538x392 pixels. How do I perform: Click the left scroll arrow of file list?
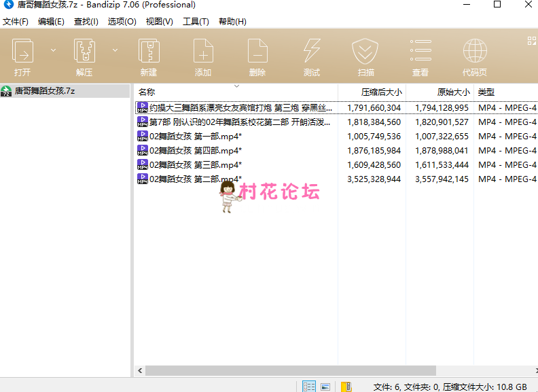(x=140, y=371)
